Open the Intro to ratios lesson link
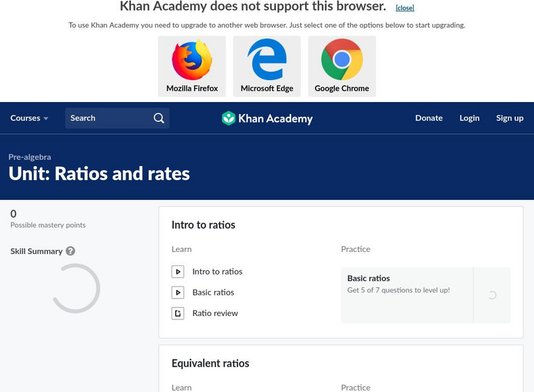Screen dimensions: 534x392 click(217, 271)
